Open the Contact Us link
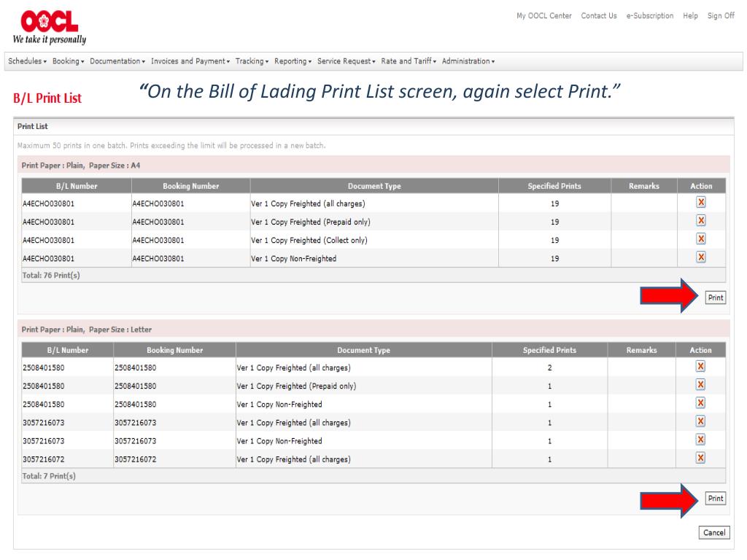This screenshot has height=560, width=747. [x=599, y=16]
